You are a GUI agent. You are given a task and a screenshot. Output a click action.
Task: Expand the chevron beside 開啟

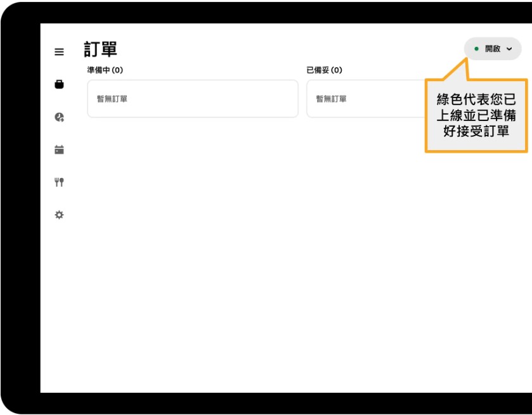(509, 49)
